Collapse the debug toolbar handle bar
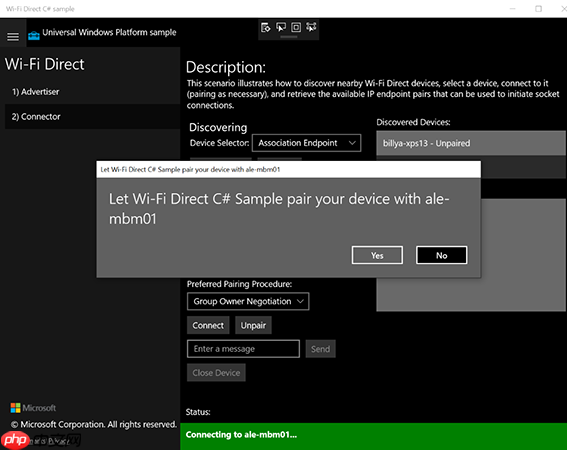Image resolution: width=567 pixels, height=450 pixels. 289,37
